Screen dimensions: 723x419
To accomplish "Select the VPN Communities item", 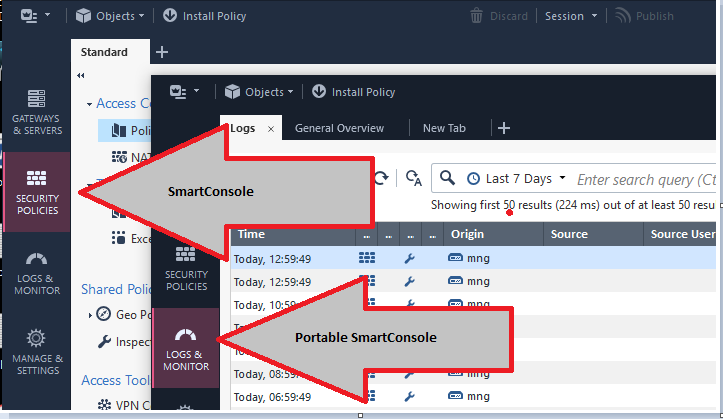I will pyautogui.click(x=124, y=405).
